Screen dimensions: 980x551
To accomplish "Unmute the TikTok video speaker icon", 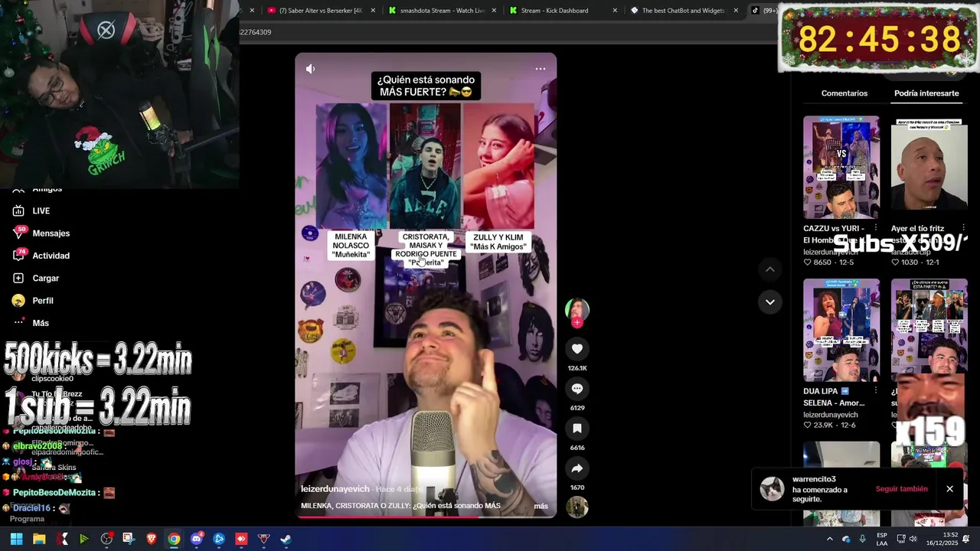I will pyautogui.click(x=310, y=69).
